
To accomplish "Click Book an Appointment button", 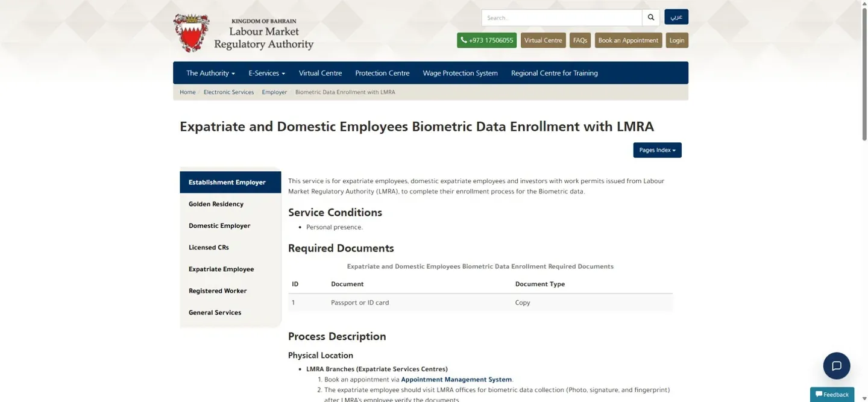I will 628,40.
